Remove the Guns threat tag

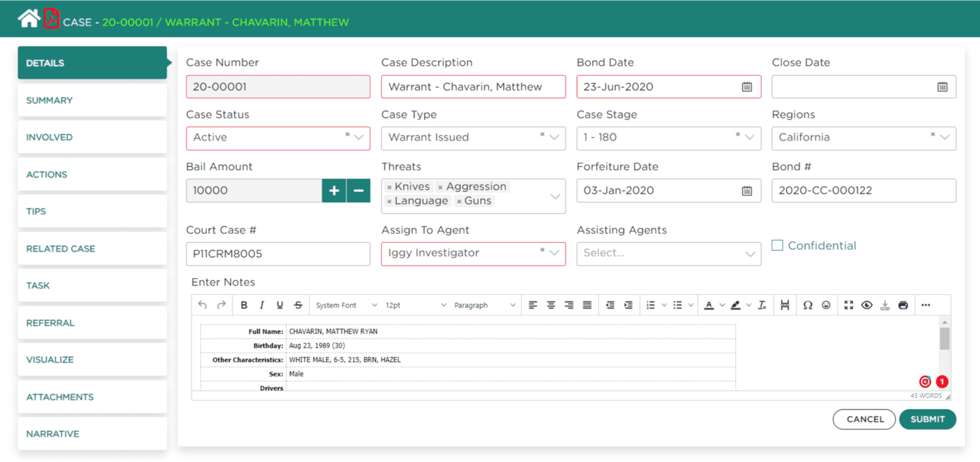tap(459, 201)
